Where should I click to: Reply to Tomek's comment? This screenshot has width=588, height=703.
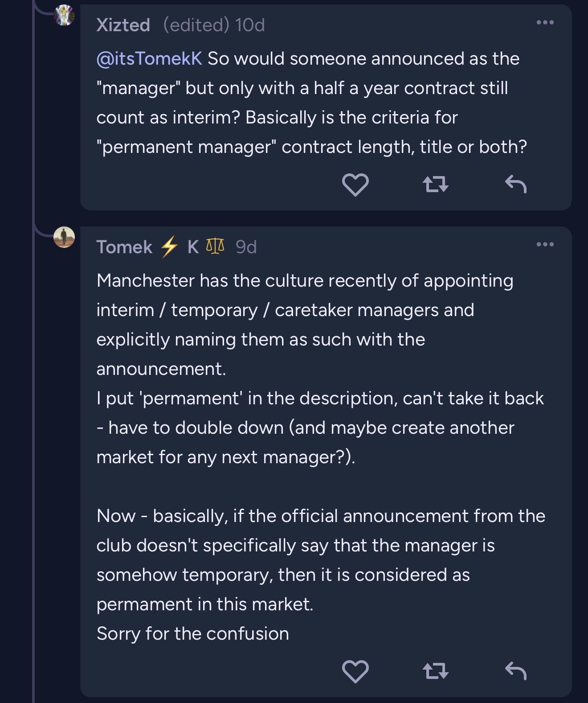(516, 671)
